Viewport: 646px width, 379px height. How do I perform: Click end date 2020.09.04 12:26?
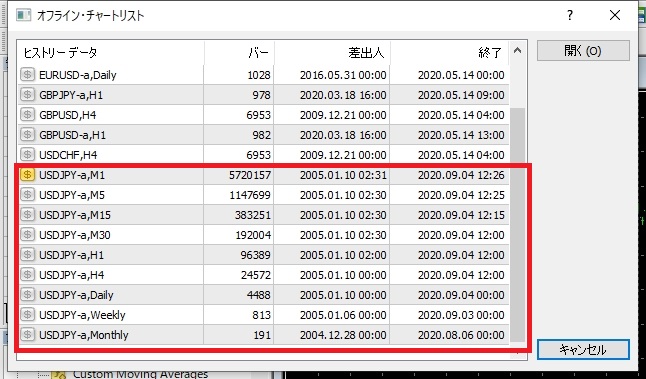pos(461,175)
